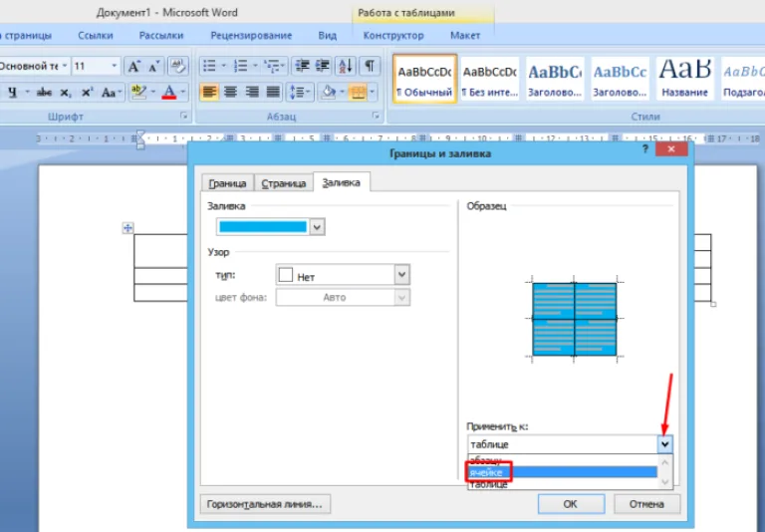Click the shrink font icon

[x=153, y=66]
